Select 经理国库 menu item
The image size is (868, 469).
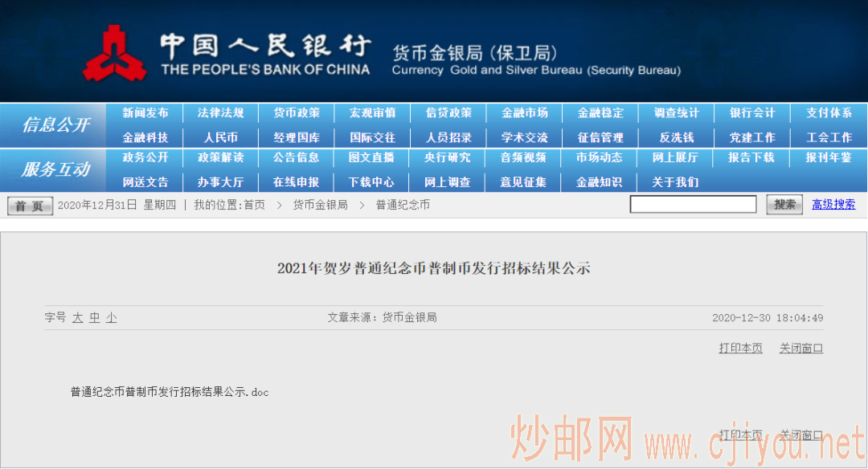[297, 137]
